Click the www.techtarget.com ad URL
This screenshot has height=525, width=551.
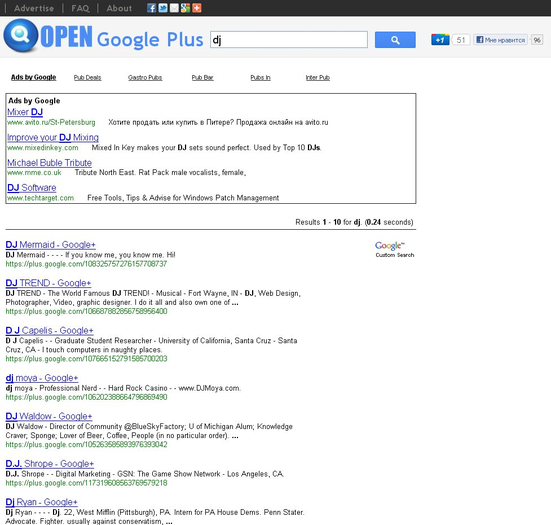coord(41,198)
